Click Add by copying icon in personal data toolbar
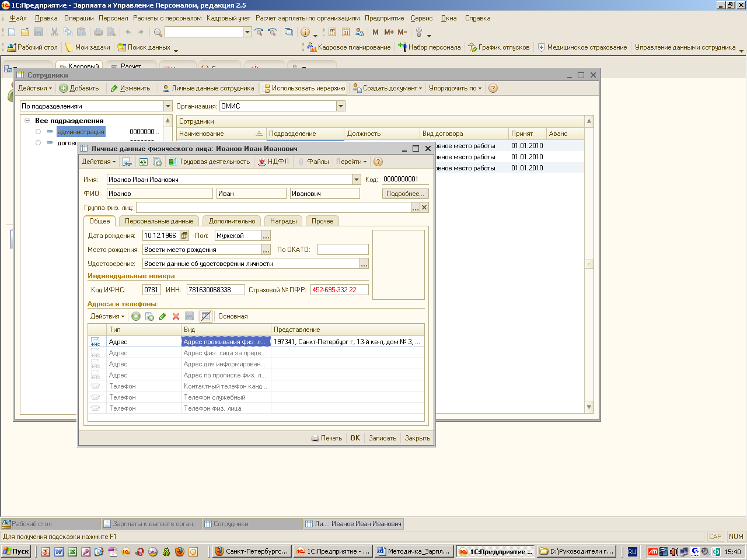 (157, 162)
